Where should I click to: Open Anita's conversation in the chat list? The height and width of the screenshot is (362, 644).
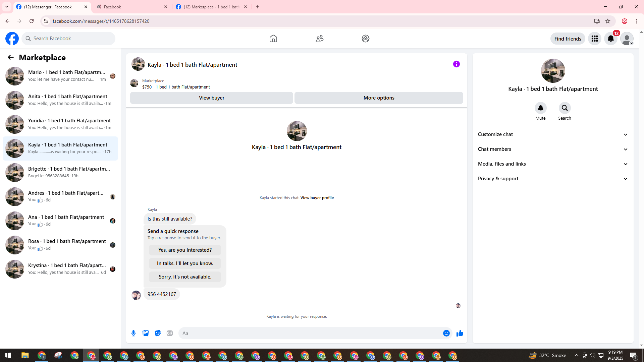pyautogui.click(x=60, y=100)
